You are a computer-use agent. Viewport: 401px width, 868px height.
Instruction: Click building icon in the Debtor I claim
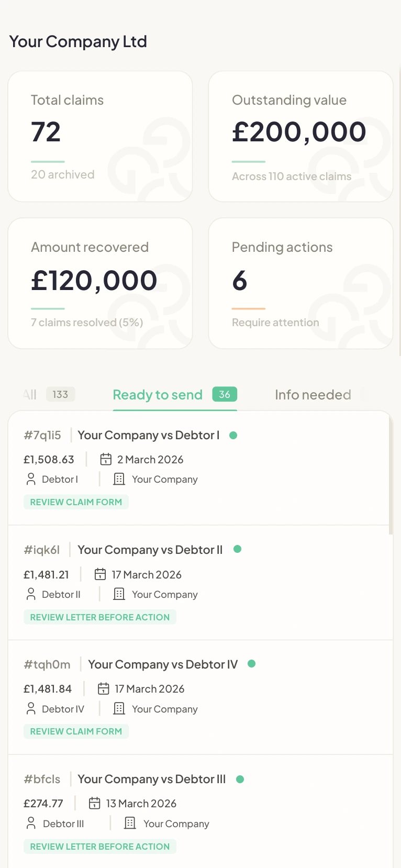119,479
